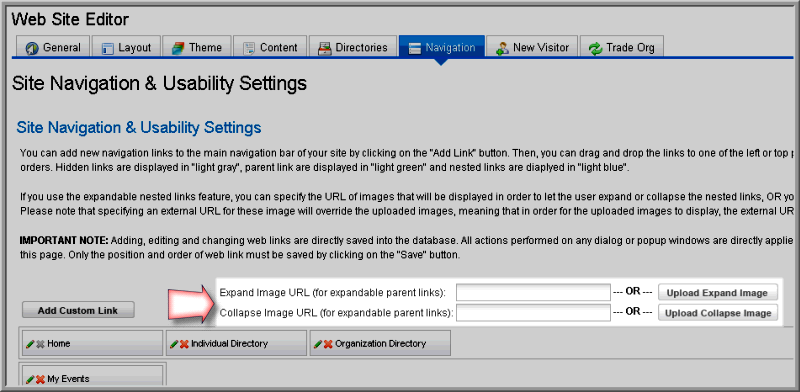Focus the Expand Image URL field
800x392 pixels.
pyautogui.click(x=533, y=292)
